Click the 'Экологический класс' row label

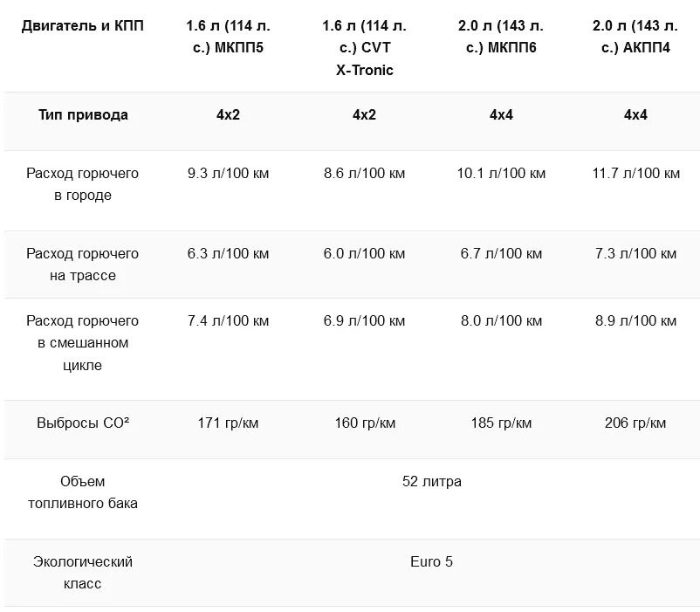[x=82, y=573]
